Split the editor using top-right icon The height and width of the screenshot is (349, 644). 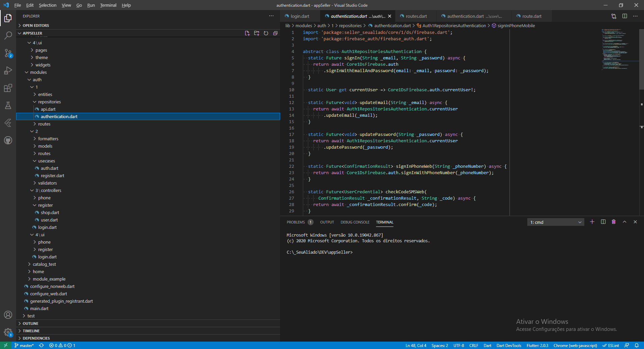tap(625, 16)
